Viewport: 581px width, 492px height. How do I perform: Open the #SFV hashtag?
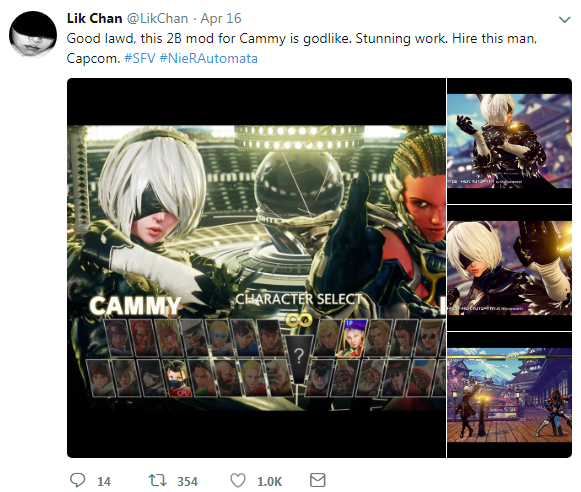(x=140, y=59)
